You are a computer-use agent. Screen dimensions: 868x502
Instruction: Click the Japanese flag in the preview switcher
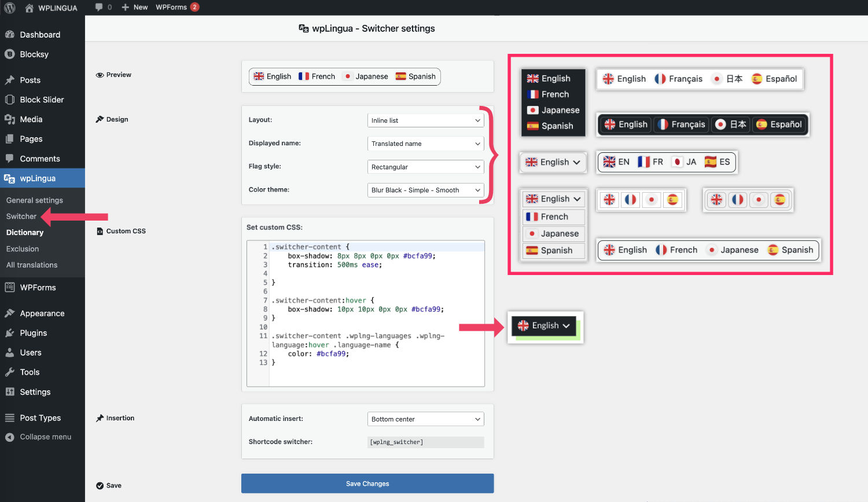pos(347,76)
